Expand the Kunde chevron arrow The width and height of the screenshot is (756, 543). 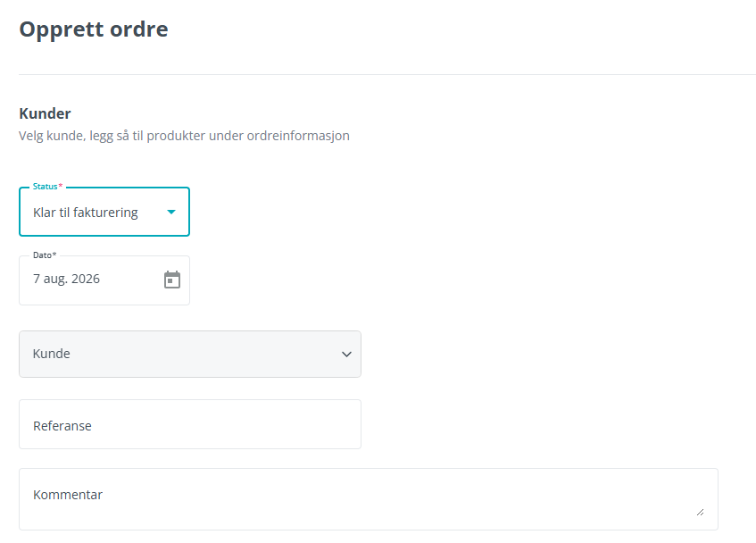point(346,354)
